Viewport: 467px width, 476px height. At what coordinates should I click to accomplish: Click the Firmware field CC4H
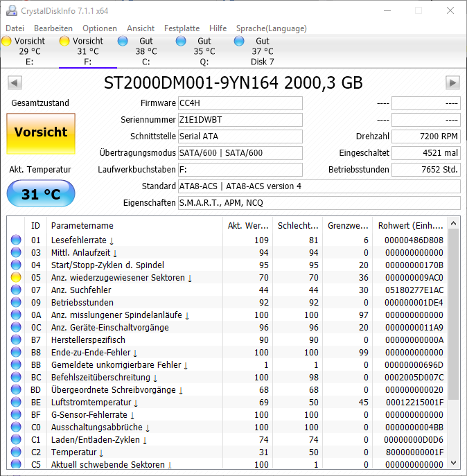coord(240,103)
